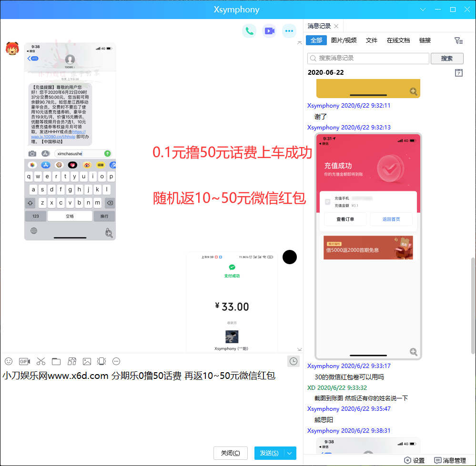Click sender line Xsymphony 2020/6/22 9:33:17
Viewport: 476px width, 466px height.
pos(349,366)
